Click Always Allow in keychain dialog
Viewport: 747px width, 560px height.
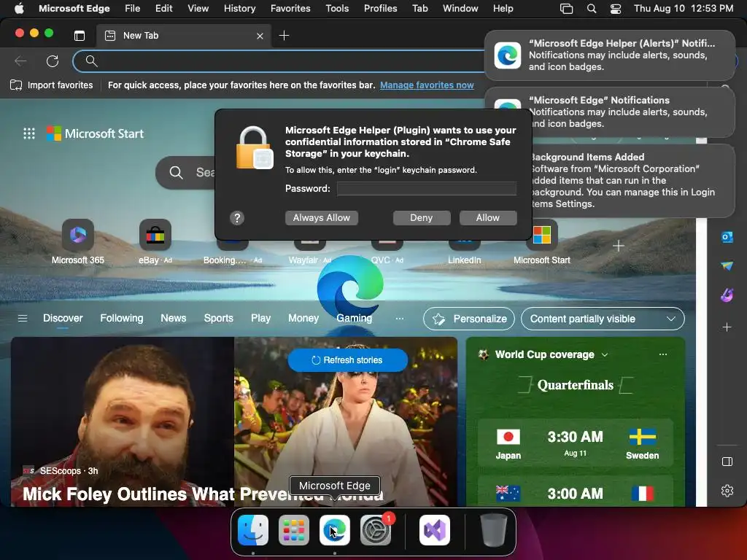click(x=322, y=217)
